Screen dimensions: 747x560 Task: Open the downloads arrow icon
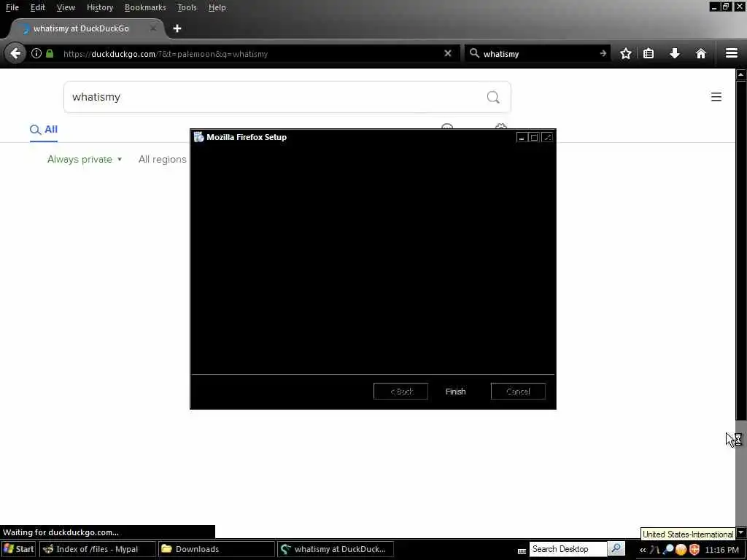pyautogui.click(x=675, y=53)
